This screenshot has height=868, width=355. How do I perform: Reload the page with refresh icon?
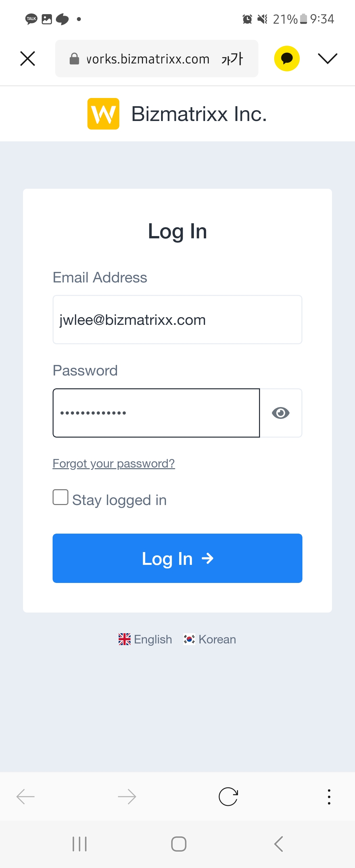click(228, 797)
